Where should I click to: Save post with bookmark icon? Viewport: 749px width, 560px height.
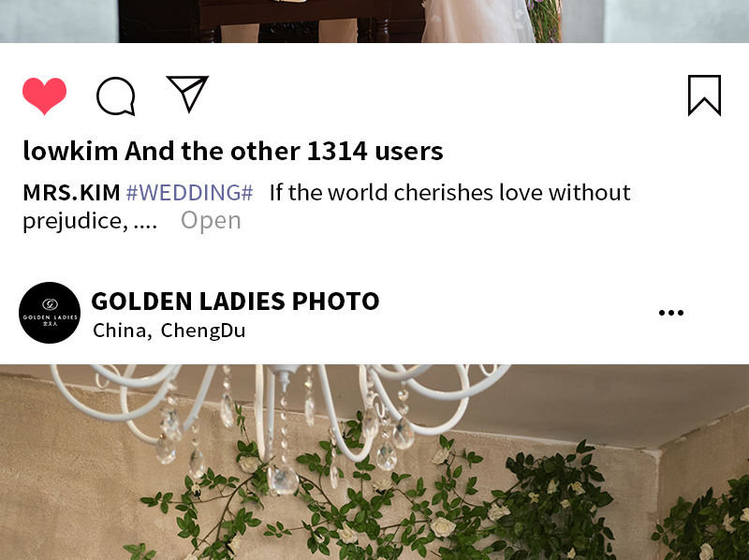coord(705,96)
